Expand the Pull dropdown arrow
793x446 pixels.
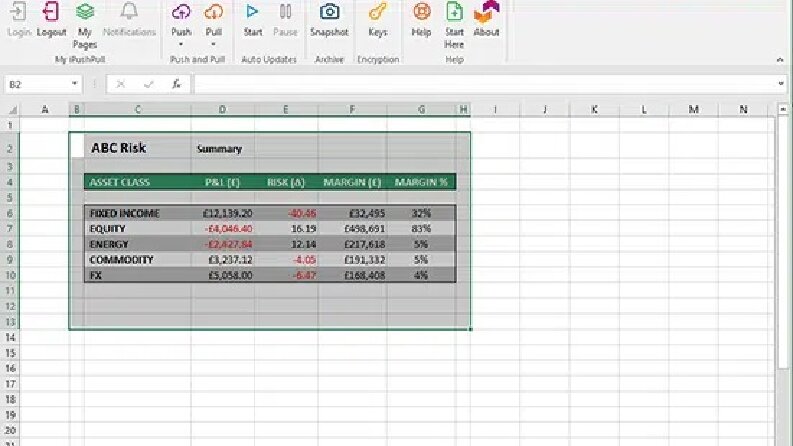pyautogui.click(x=214, y=44)
